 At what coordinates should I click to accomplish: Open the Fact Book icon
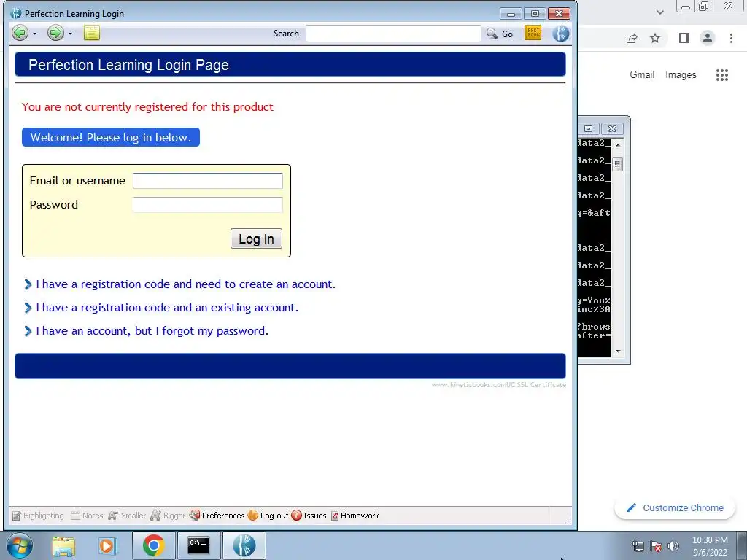pyautogui.click(x=533, y=33)
